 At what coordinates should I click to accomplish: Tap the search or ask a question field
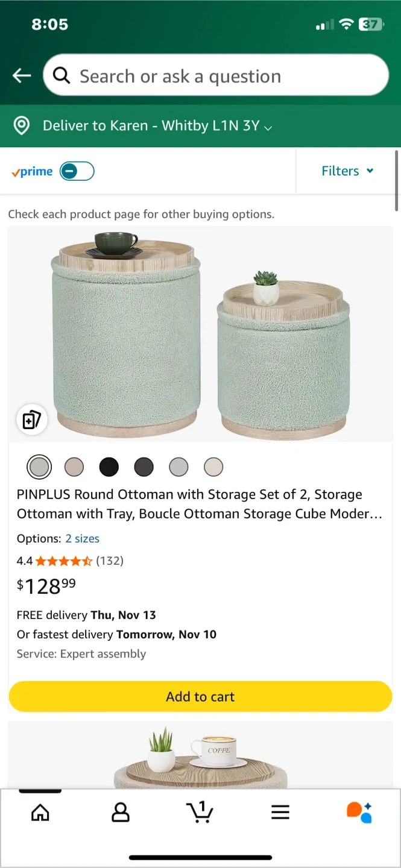(x=216, y=75)
